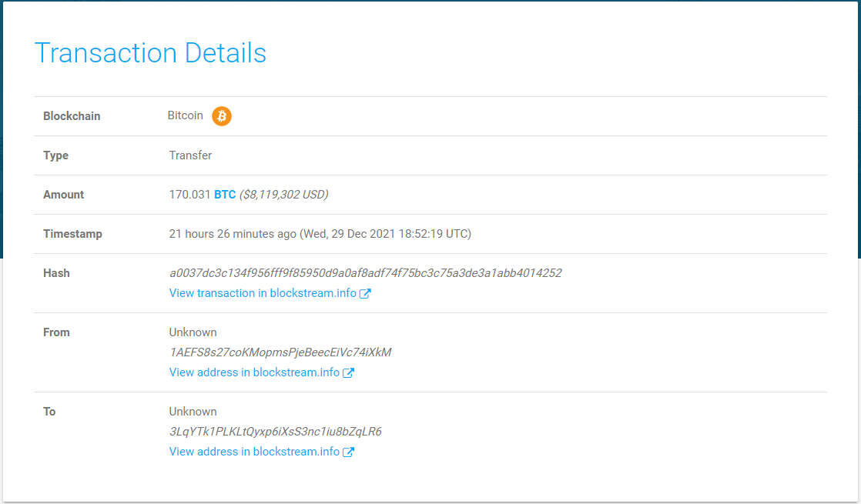
Task: Click the To row label
Action: point(49,412)
